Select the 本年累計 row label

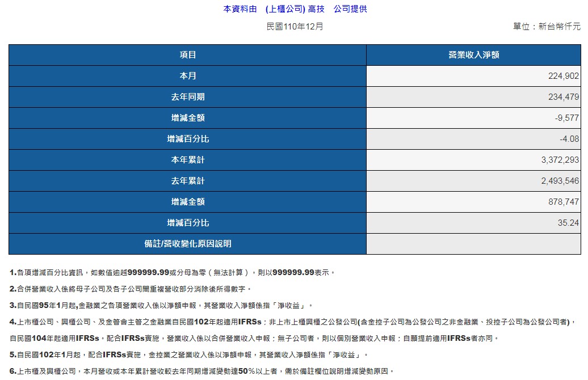[187, 160]
